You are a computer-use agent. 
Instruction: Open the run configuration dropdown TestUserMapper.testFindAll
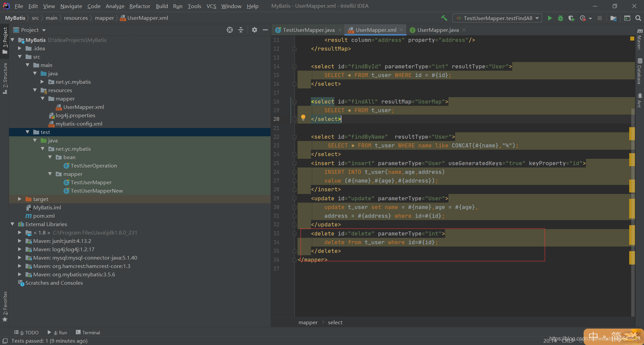pos(497,18)
